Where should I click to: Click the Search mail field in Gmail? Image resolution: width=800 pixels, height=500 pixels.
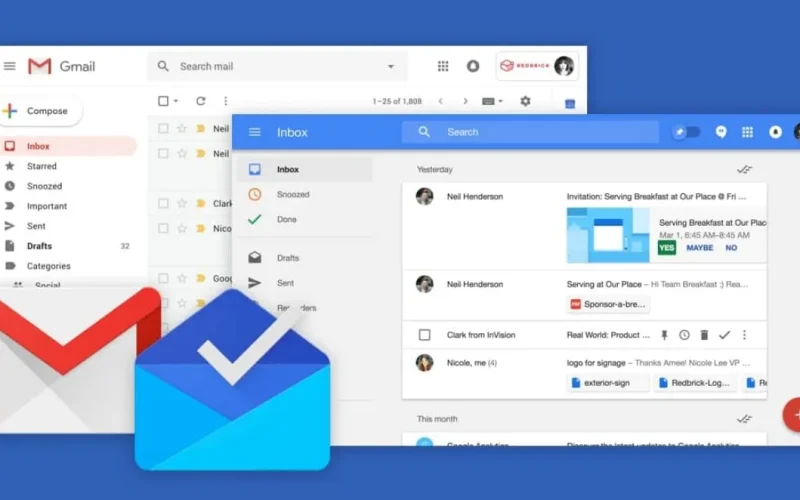pyautogui.click(x=278, y=66)
